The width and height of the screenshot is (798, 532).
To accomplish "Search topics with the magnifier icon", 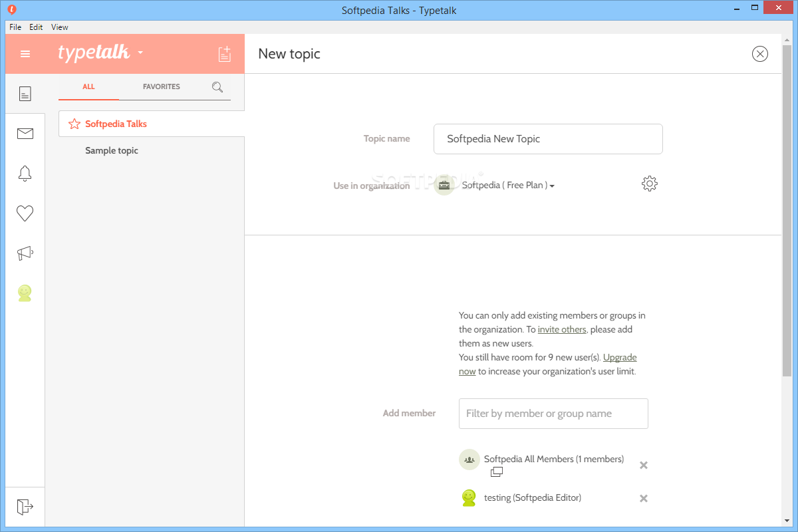I will pyautogui.click(x=217, y=86).
